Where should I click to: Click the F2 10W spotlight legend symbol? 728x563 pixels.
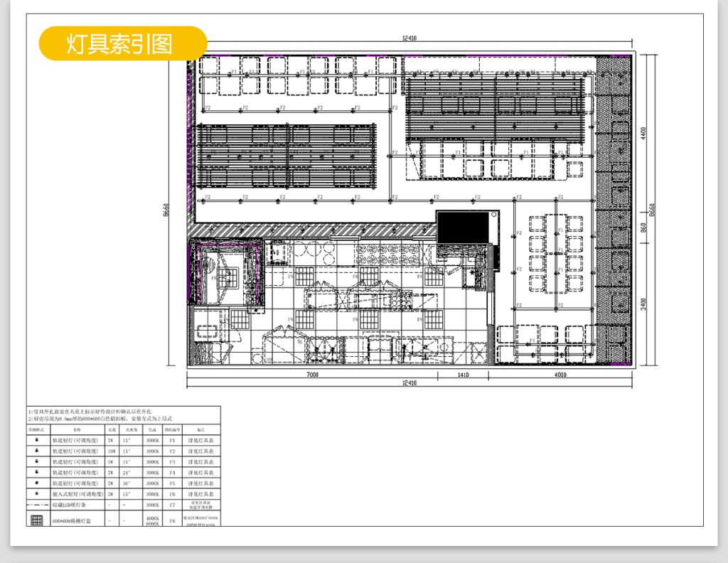(37, 451)
